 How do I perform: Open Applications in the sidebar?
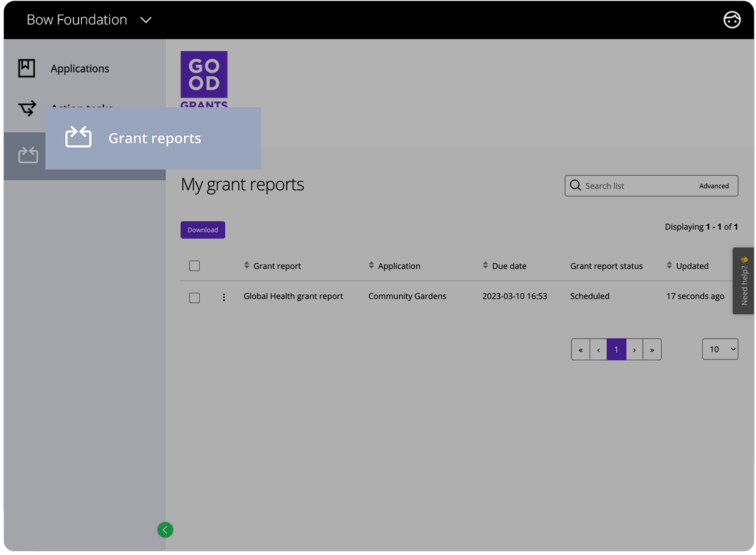tap(80, 69)
